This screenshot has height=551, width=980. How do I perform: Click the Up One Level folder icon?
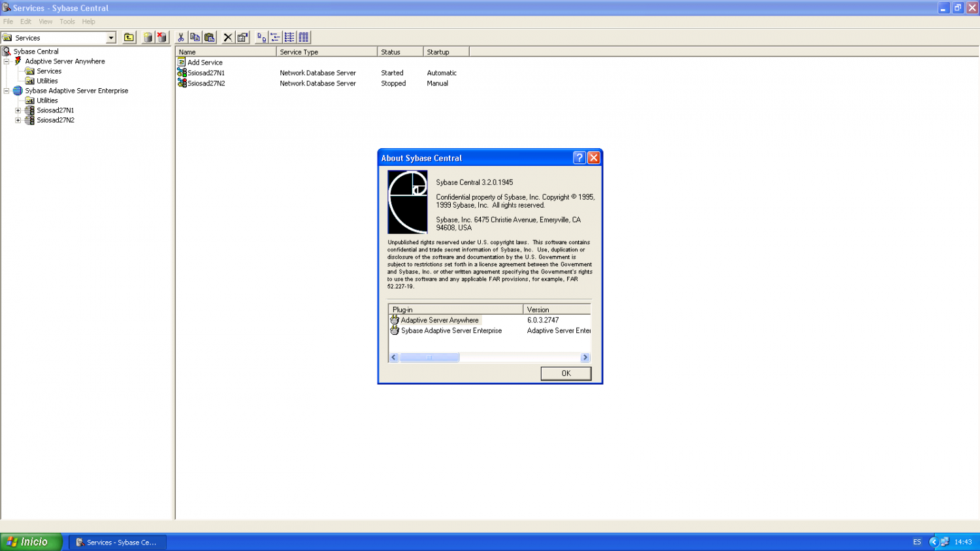pos(129,37)
